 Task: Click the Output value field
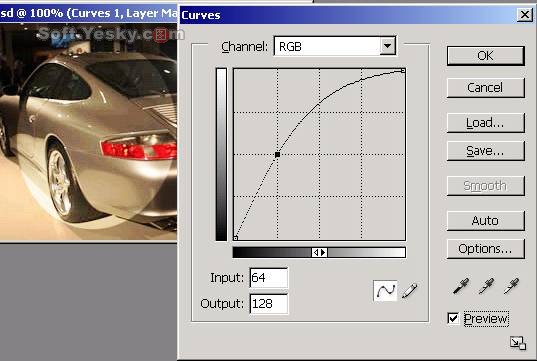coord(269,303)
